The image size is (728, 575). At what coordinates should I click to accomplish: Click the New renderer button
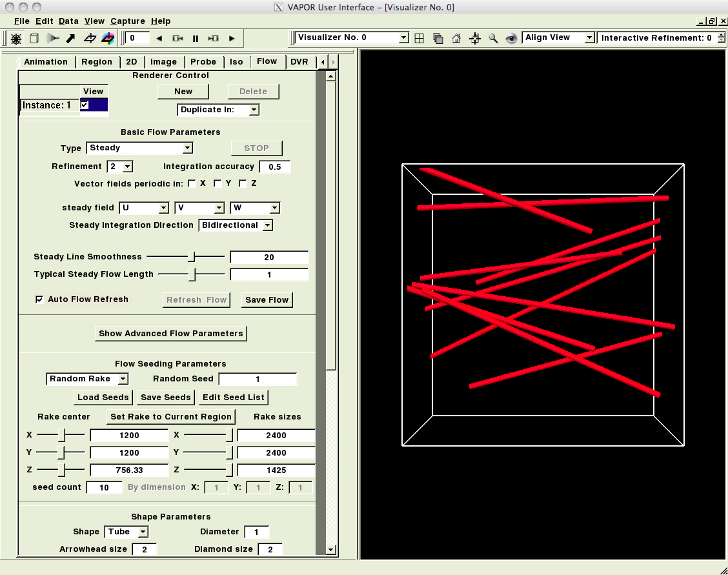183,92
